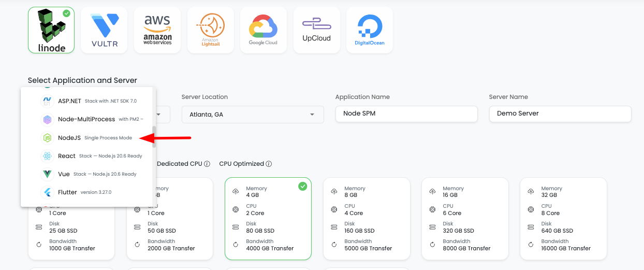644x270 pixels.
Task: Click CPU icon in 4 Core plan
Action: tap(334, 209)
